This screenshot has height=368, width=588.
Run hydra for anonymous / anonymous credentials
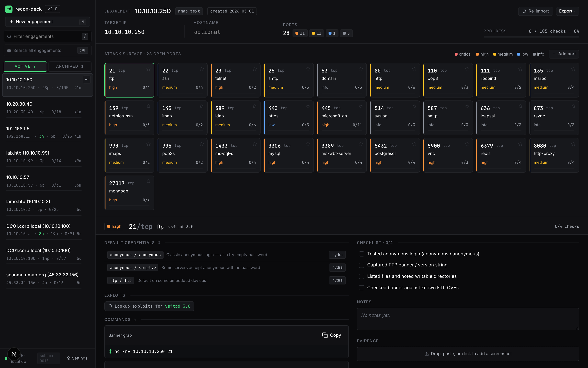pos(337,255)
